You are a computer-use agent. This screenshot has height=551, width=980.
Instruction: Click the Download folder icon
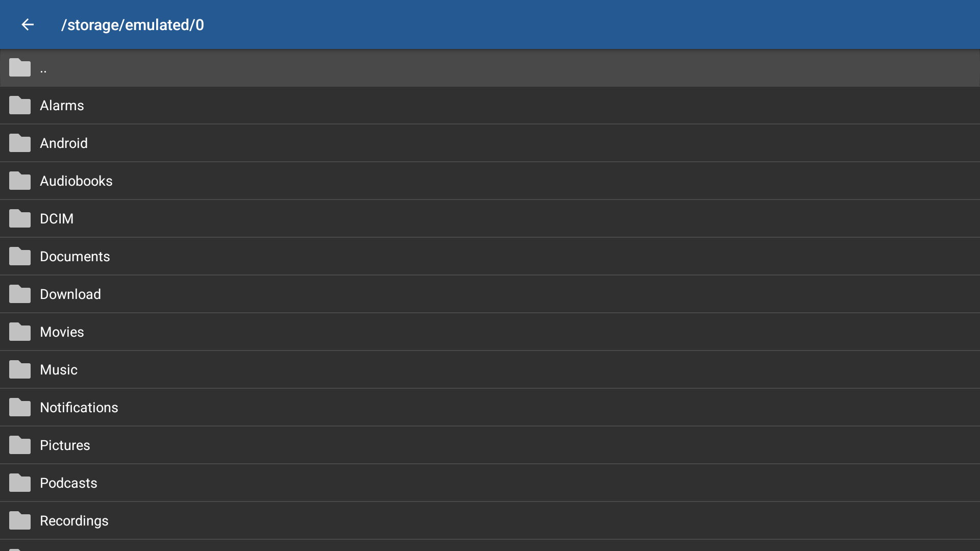(x=20, y=294)
